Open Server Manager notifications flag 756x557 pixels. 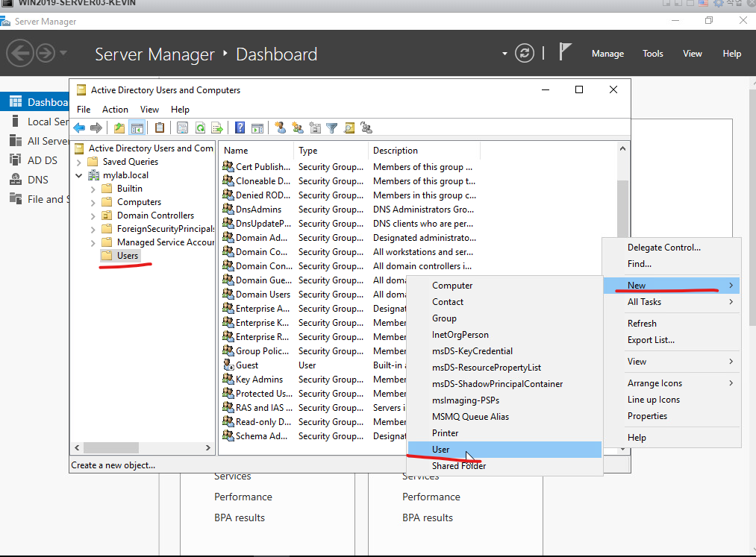pyautogui.click(x=565, y=52)
